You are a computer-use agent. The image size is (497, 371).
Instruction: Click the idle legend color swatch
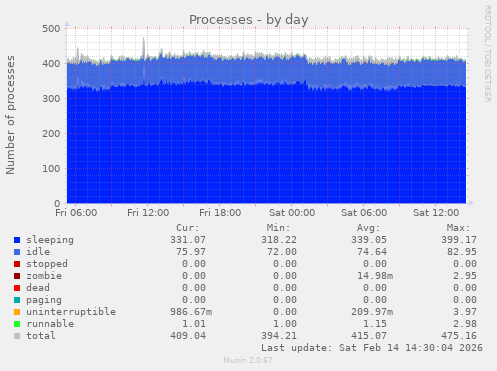click(17, 252)
